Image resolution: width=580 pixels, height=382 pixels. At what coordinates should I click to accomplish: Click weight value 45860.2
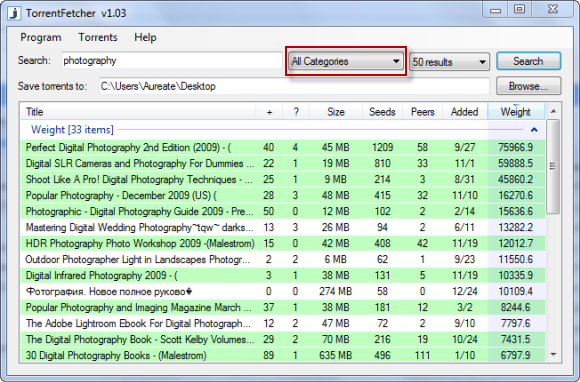click(x=515, y=179)
